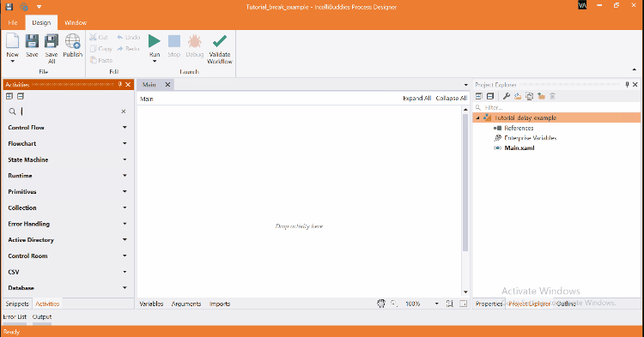Click the designer vertical scrollbar
Viewport: 644px width, 337px height.
point(465,183)
